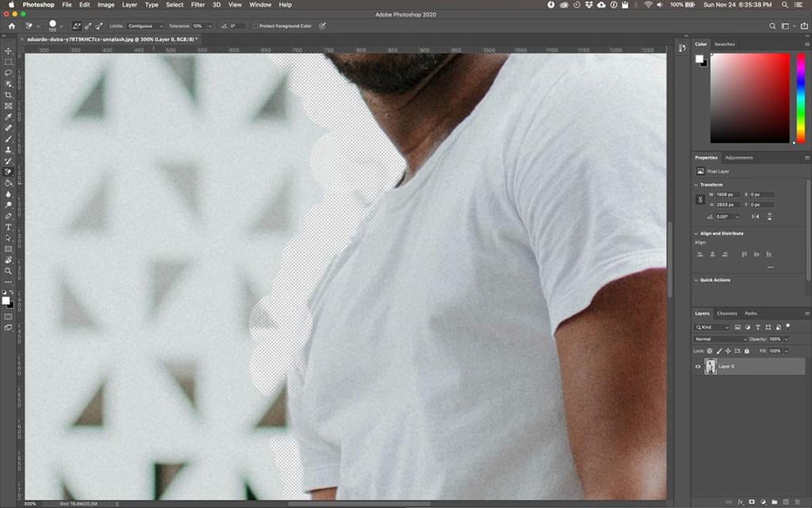Select the Move tool
812x508 pixels.
(9, 51)
